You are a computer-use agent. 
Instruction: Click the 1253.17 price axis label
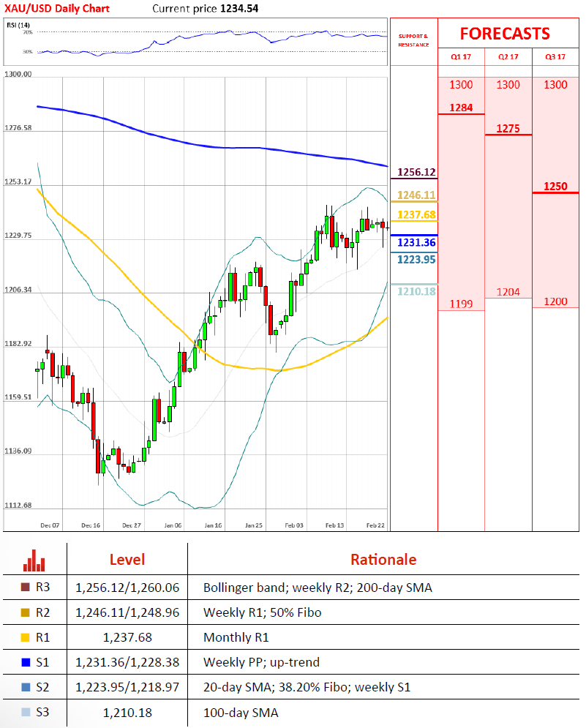[18, 181]
